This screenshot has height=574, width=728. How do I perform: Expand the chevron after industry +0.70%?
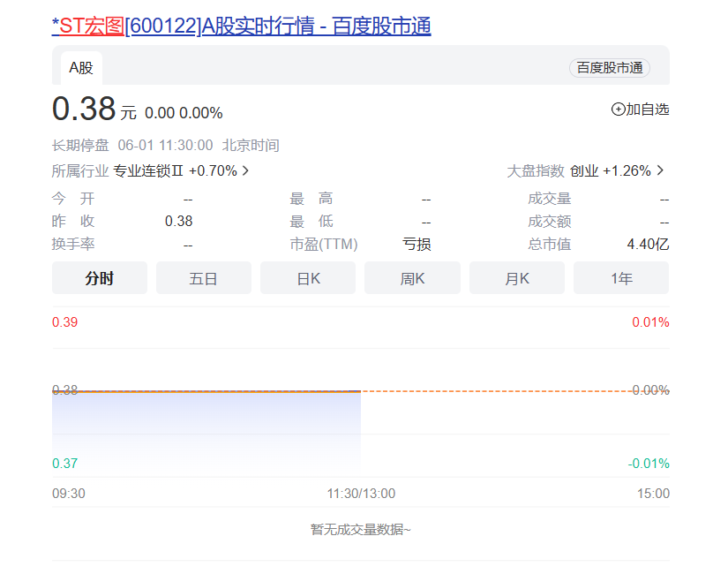point(245,170)
